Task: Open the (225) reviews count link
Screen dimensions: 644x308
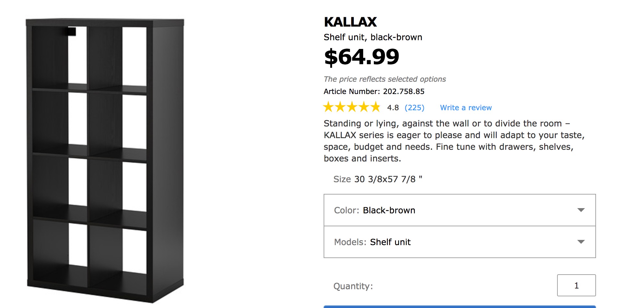Action: click(x=414, y=108)
